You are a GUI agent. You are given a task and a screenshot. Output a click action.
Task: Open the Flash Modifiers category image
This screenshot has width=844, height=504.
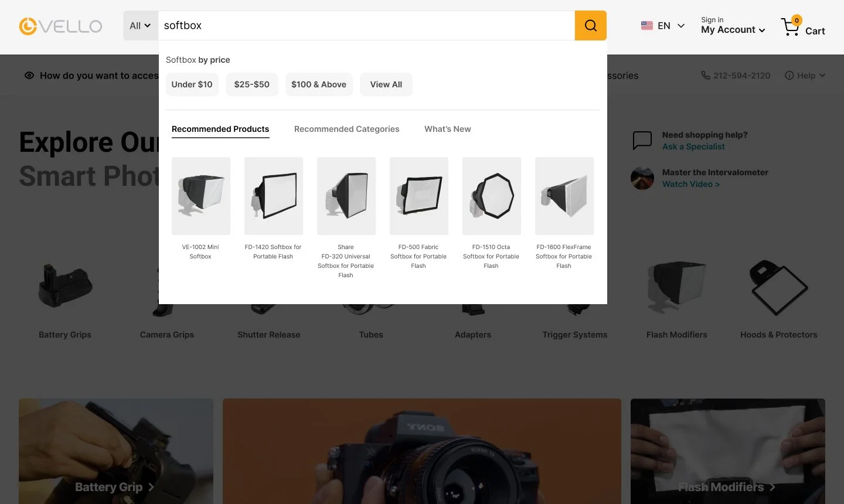click(x=677, y=287)
